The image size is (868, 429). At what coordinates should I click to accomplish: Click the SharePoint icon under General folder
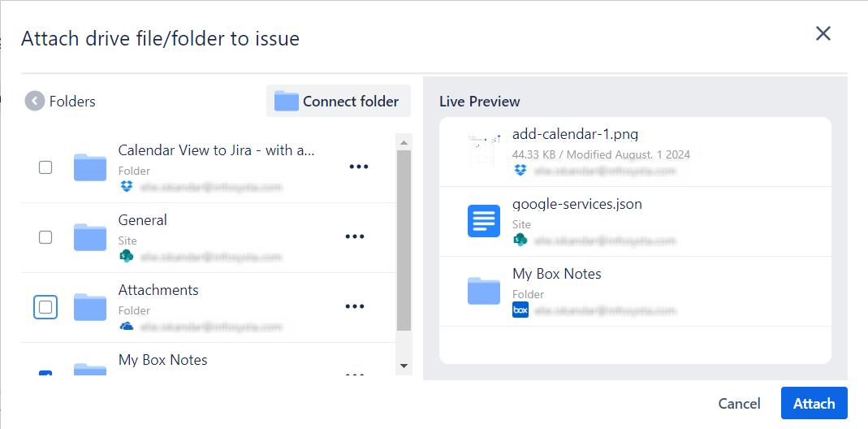coord(126,257)
